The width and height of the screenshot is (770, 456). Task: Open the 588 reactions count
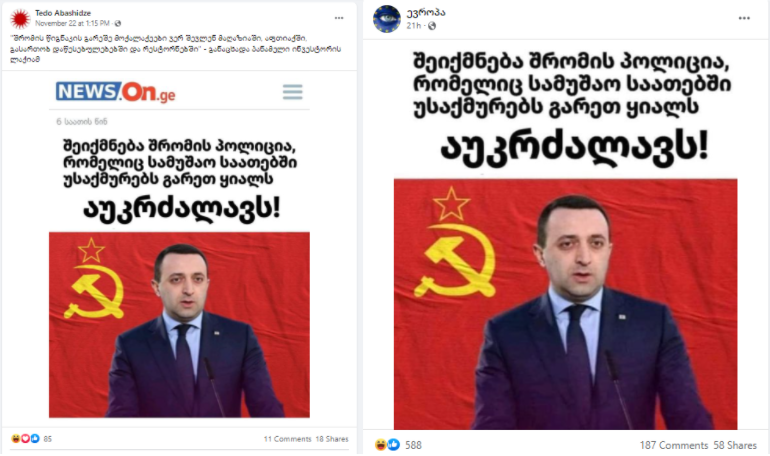click(413, 445)
